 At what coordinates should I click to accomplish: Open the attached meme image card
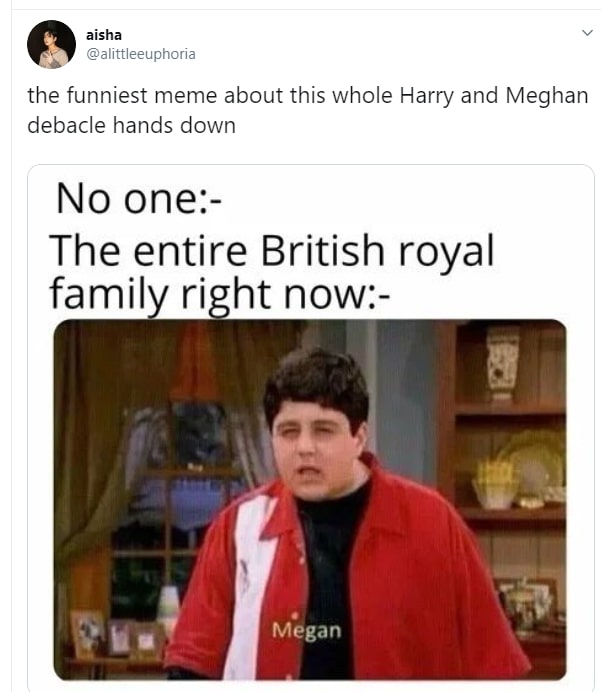[311, 427]
